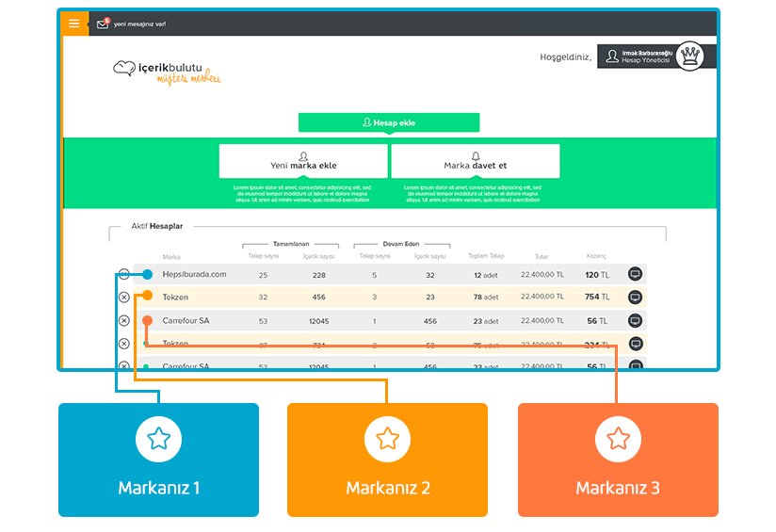Viewport: 776px width, 532px height.
Task: Open monitor icon for first Tekzen row
Action: click(635, 297)
